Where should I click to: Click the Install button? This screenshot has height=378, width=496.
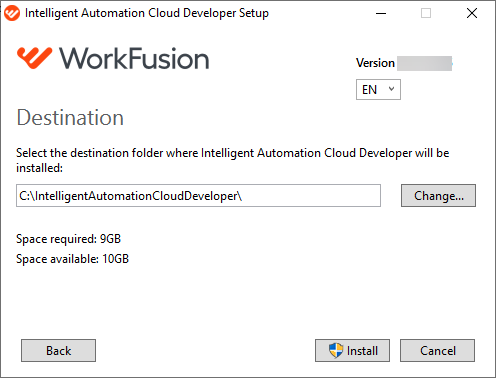[352, 351]
